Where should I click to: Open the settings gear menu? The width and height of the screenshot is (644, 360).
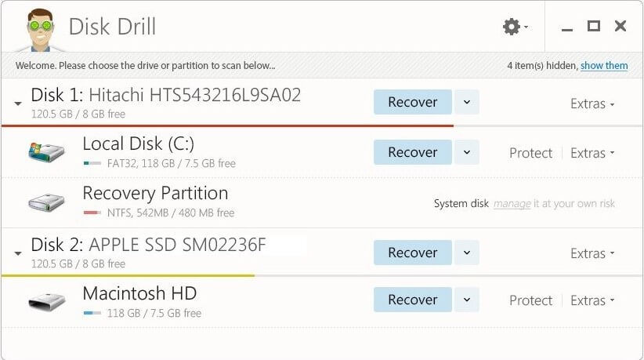[x=515, y=27]
